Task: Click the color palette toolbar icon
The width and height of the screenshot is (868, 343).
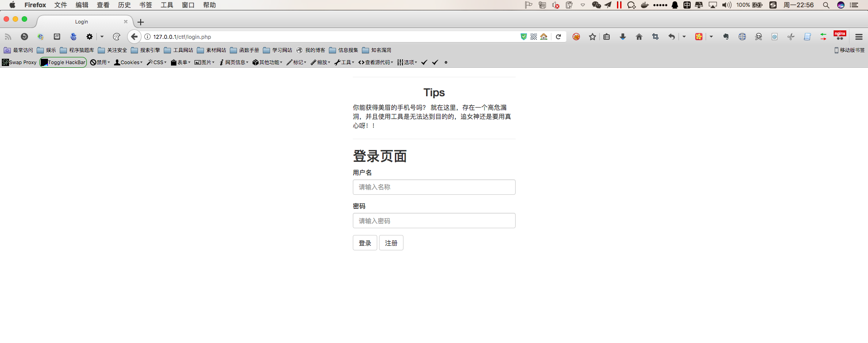Action: [117, 37]
